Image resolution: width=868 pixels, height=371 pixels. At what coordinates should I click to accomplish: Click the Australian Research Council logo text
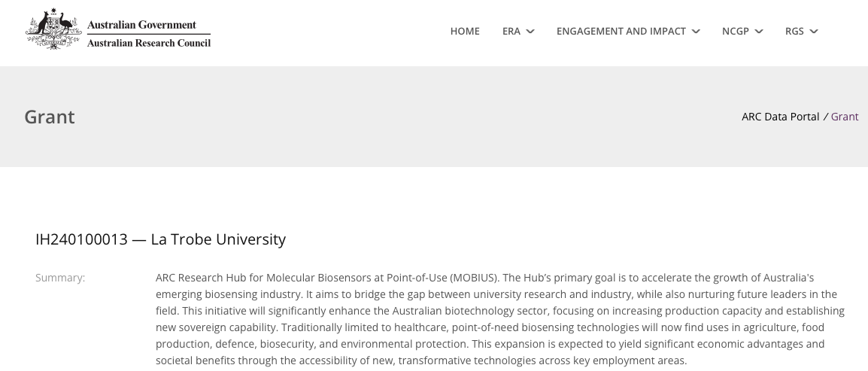point(149,43)
